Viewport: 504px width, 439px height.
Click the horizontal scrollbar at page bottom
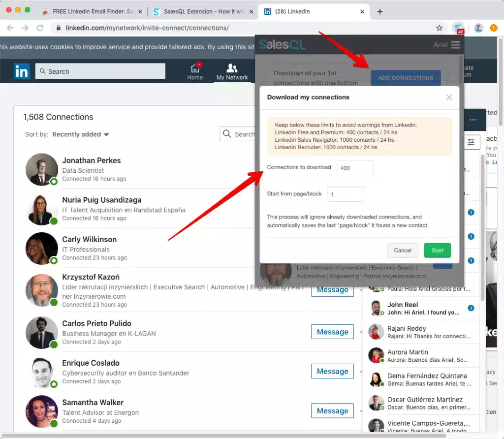click(x=223, y=436)
